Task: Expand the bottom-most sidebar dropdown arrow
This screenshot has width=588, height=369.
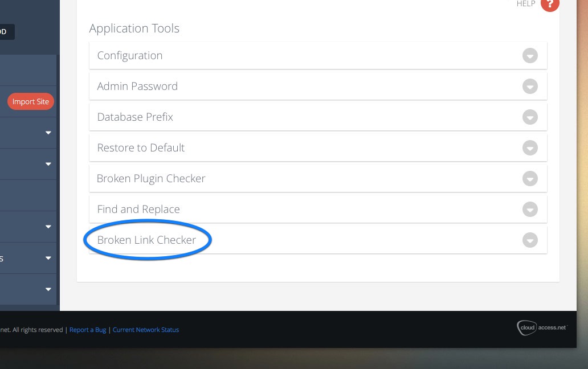Action: 48,289
